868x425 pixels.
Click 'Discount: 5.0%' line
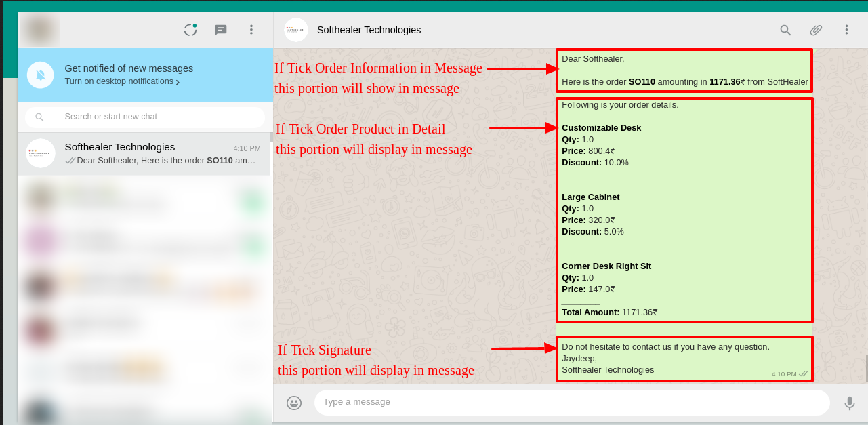coord(593,232)
